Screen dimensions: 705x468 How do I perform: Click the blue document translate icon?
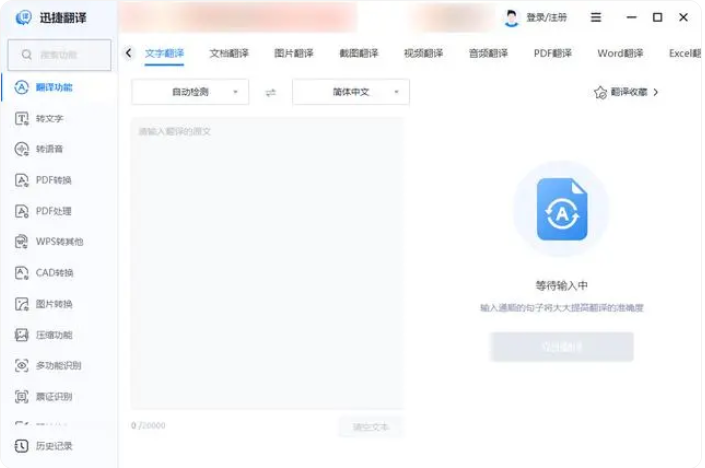point(562,209)
